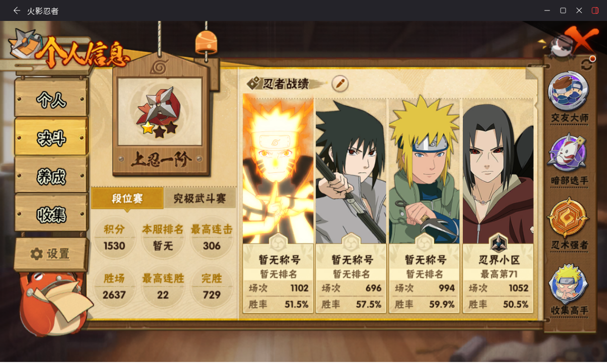The height and width of the screenshot is (364, 607).
Task: Open the 收集 menu board
Action: 51,213
